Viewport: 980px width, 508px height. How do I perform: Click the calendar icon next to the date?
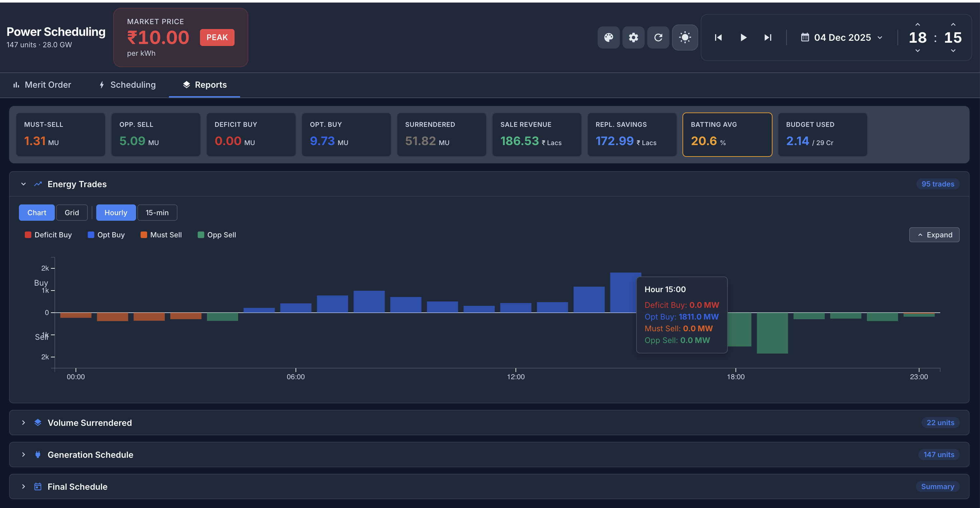[805, 37]
